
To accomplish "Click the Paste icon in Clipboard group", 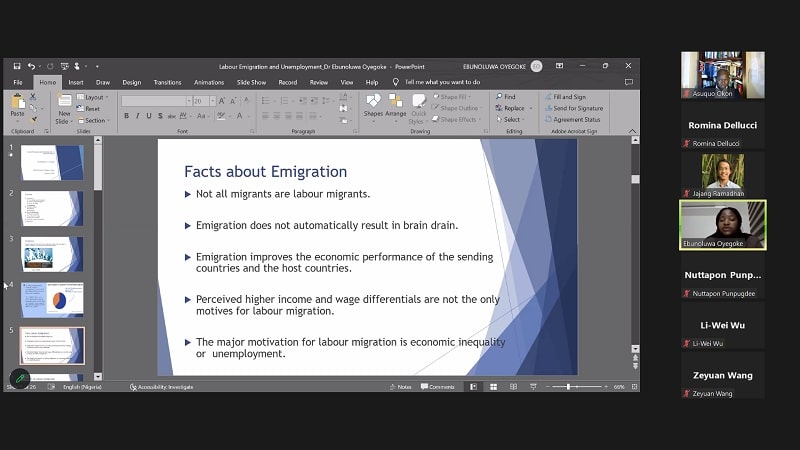I will point(17,103).
